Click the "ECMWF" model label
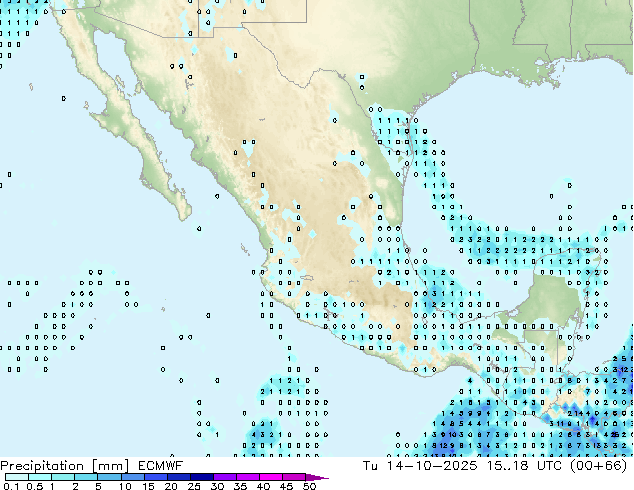634x490 pixels. [161, 466]
